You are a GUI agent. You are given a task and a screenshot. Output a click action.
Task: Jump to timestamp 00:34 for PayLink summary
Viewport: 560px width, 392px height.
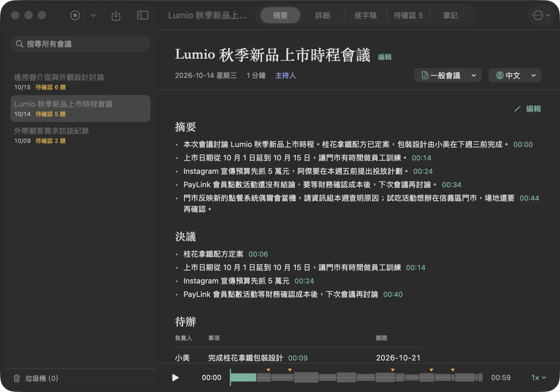point(452,185)
